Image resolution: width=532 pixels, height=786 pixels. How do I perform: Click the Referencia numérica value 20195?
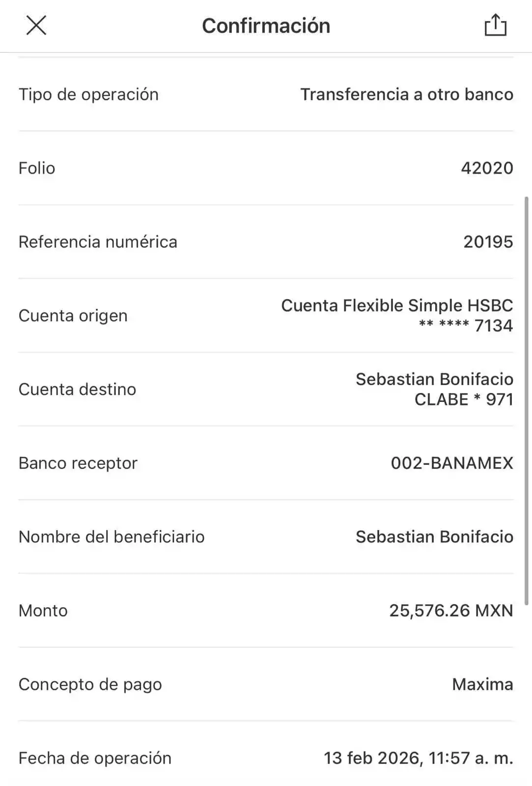(488, 242)
